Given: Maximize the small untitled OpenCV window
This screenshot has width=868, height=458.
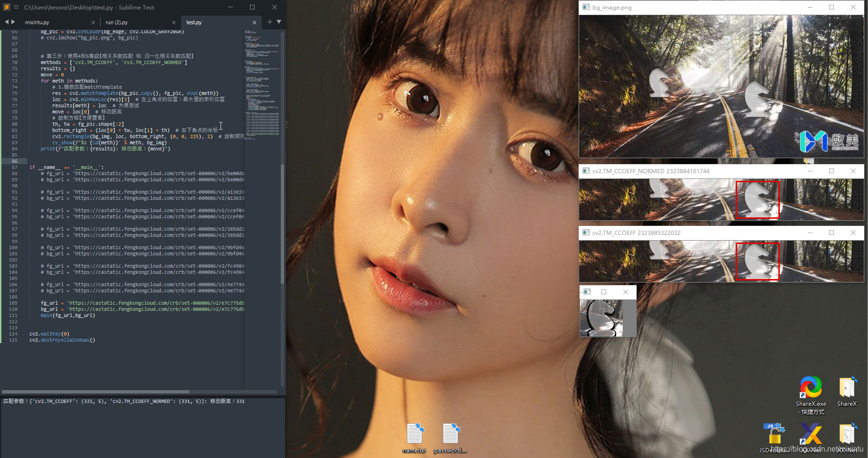Looking at the screenshot, I should (x=604, y=292).
